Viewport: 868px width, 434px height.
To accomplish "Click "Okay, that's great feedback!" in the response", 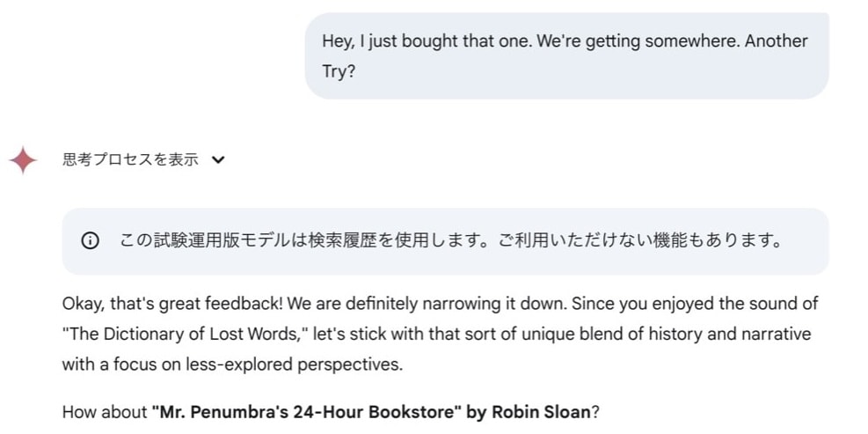I will (160, 304).
